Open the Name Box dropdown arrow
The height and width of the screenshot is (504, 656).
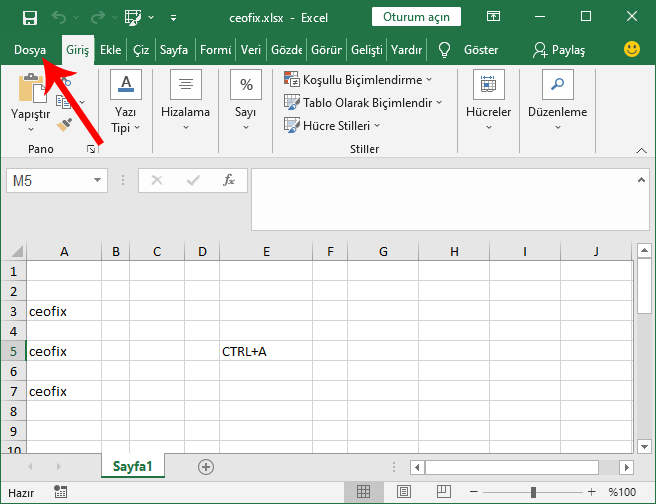click(97, 180)
